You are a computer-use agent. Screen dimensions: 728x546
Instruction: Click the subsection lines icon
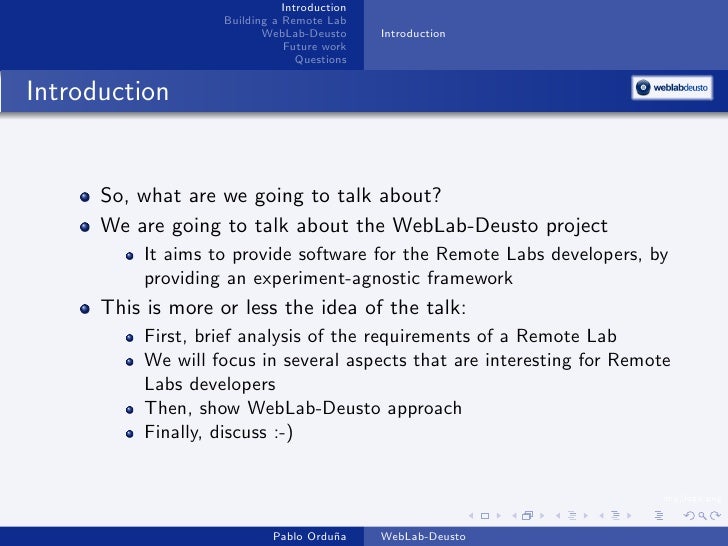point(572,515)
